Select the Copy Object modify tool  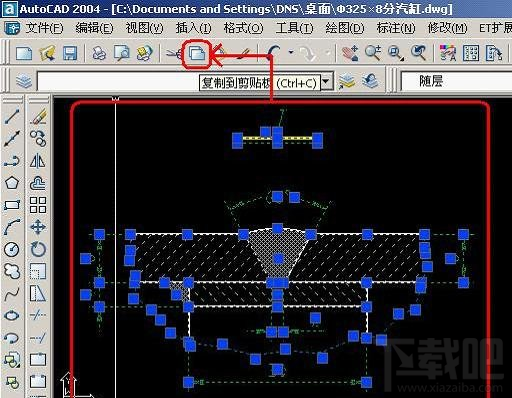38,139
